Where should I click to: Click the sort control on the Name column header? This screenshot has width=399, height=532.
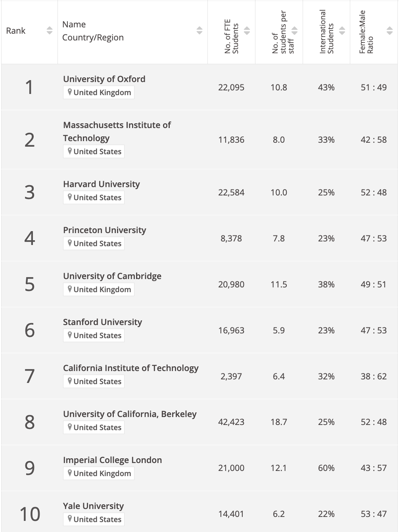coord(199,31)
